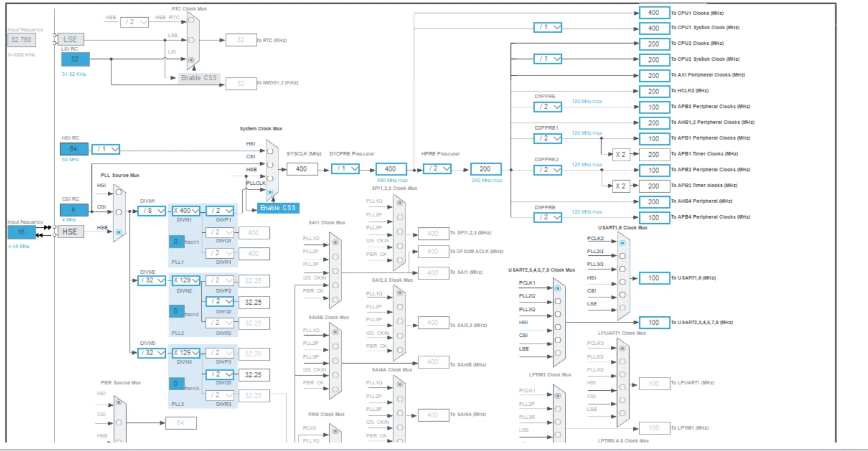Click the grey Enable CSS button under RTC mux
This screenshot has width=868, height=451.
tap(199, 77)
